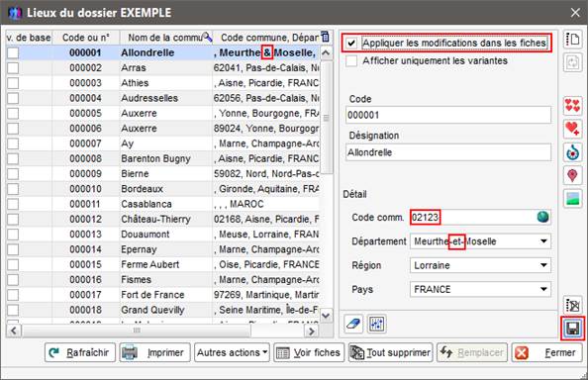Click the search magnifier in Nom de la commune header

207,37
